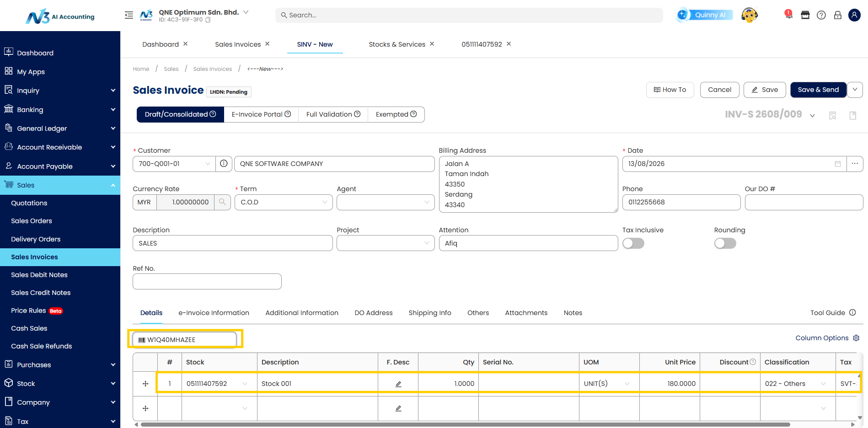The width and height of the screenshot is (868, 428).
Task: Click the barcode scan input field
Action: click(x=184, y=340)
